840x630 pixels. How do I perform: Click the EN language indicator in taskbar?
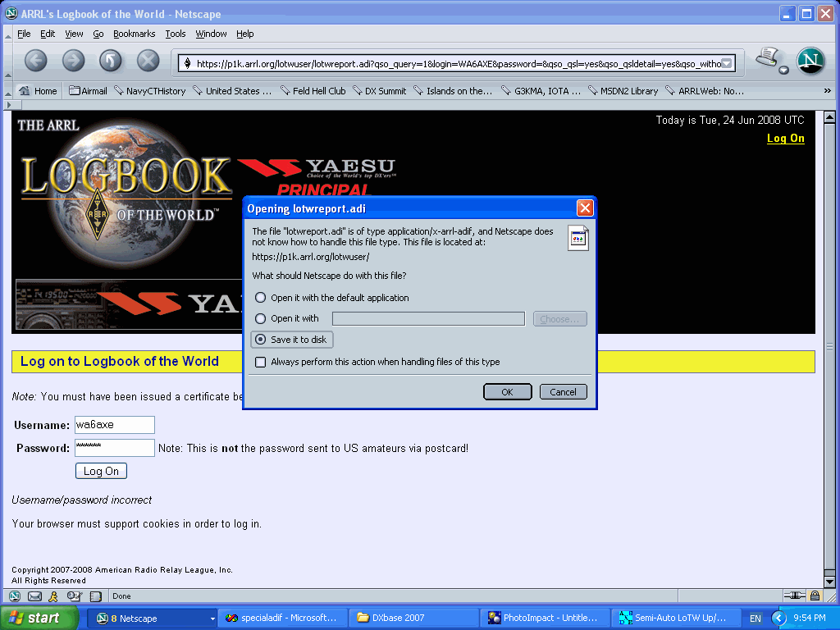point(756,619)
